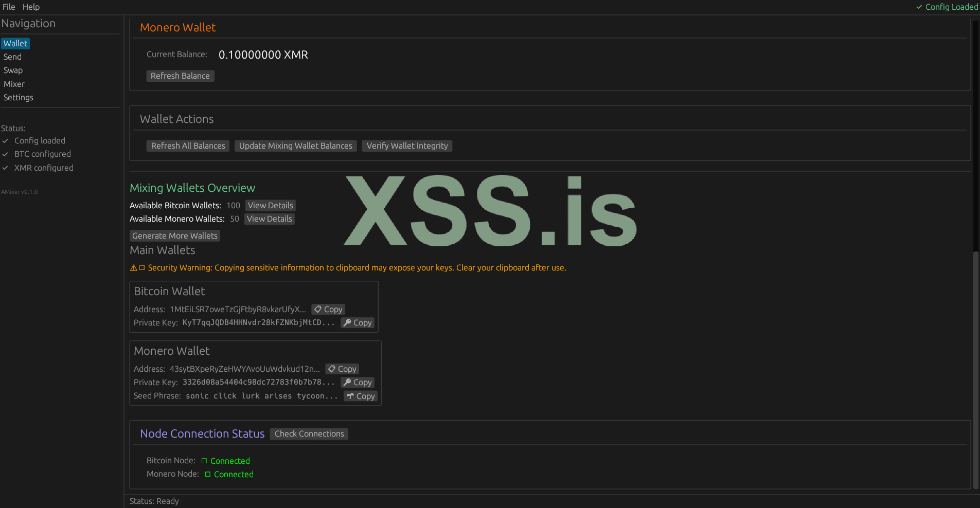Click the vertical scrollbar on the right
The height and width of the screenshot is (508, 980).
coord(975,370)
